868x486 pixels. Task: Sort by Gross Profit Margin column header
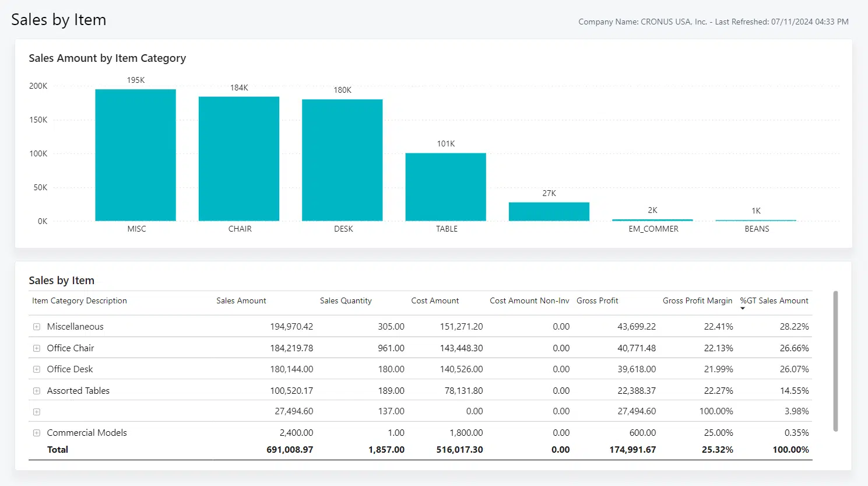697,300
